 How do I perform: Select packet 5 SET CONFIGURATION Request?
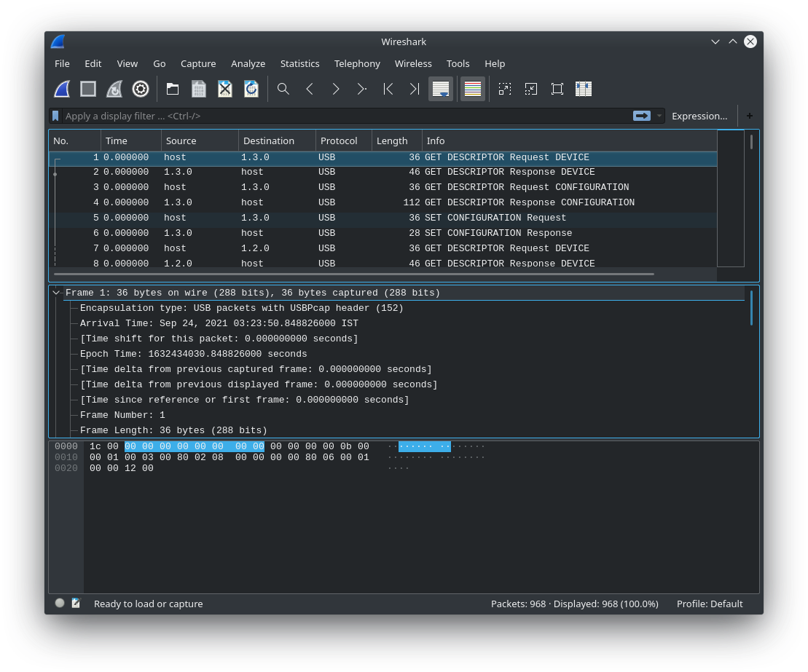pos(383,218)
